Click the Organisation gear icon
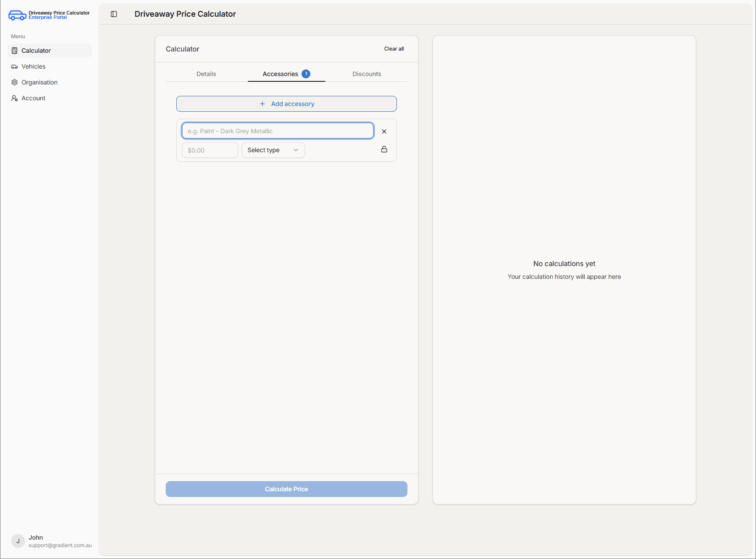This screenshot has height=559, width=756. 15,82
